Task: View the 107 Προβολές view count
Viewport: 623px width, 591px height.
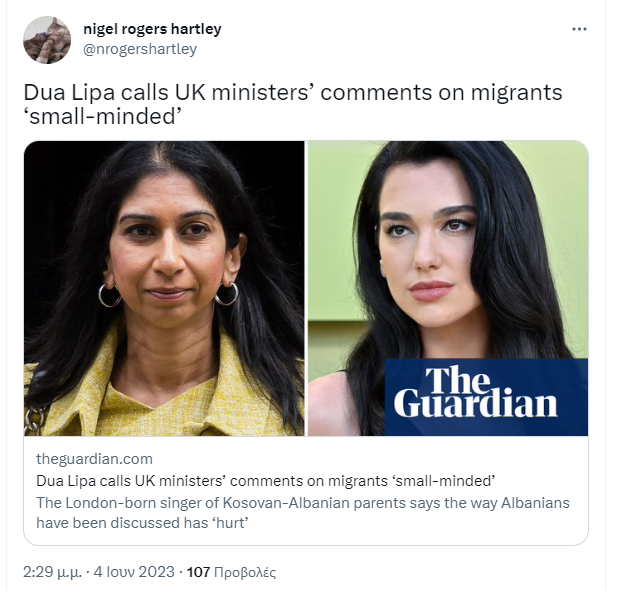Action: click(x=231, y=572)
